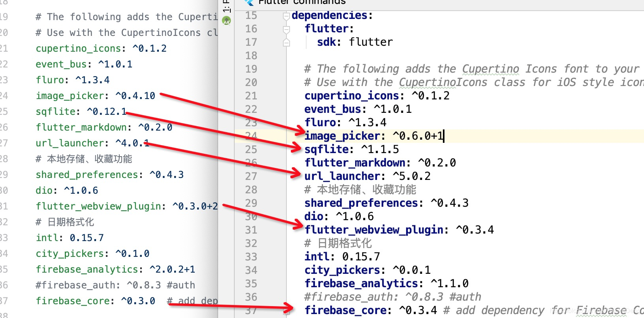Viewport: 644px width, 318px height.
Task: Click line number 28 in right gutter
Action: click(251, 190)
